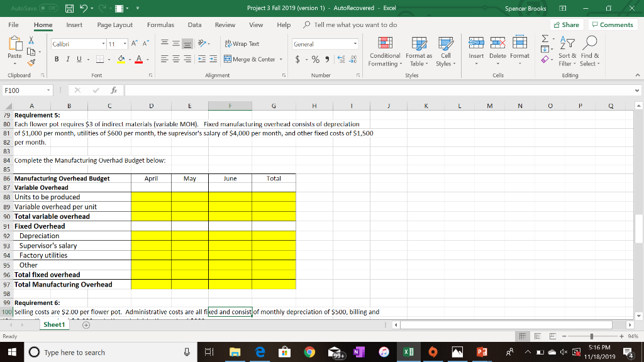Open Cell Styles gallery

point(446,52)
